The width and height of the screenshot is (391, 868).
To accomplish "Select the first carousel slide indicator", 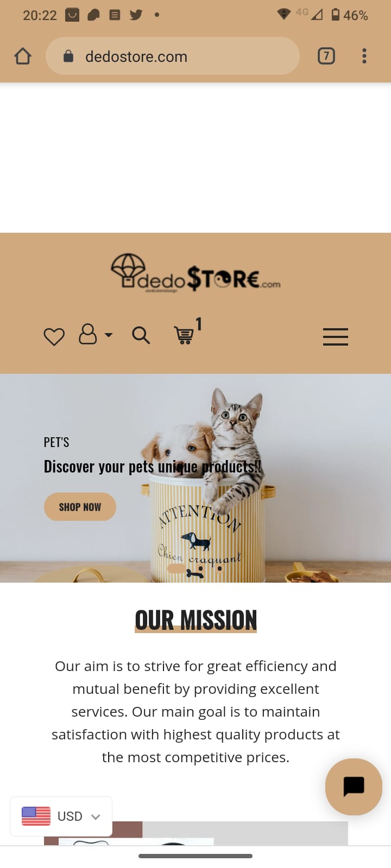I will pos(176,569).
